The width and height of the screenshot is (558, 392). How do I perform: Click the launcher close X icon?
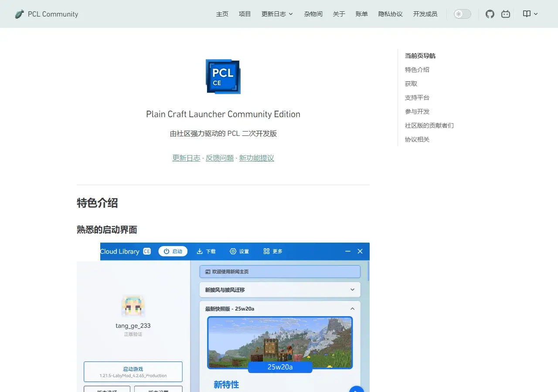(x=360, y=251)
